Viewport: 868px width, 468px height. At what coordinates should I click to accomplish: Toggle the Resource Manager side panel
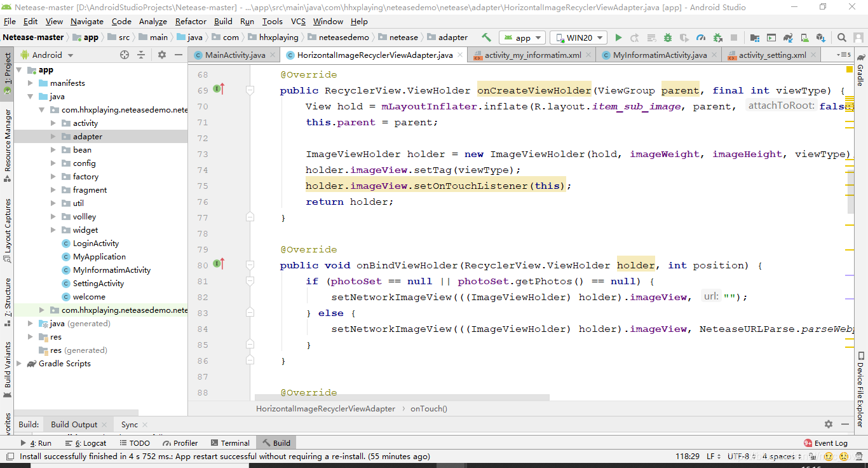[7, 145]
